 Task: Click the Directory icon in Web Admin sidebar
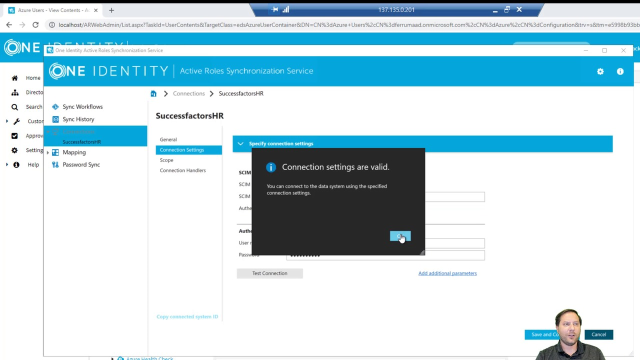point(15,92)
